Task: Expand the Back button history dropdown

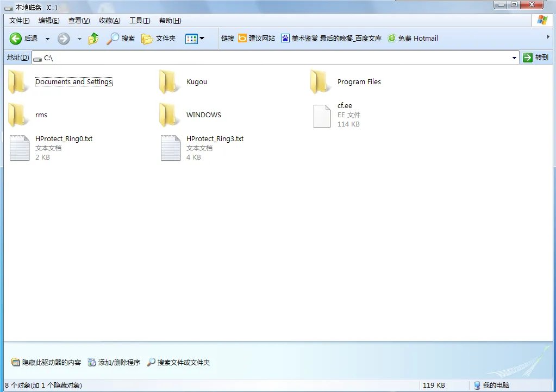Action: pyautogui.click(x=46, y=38)
